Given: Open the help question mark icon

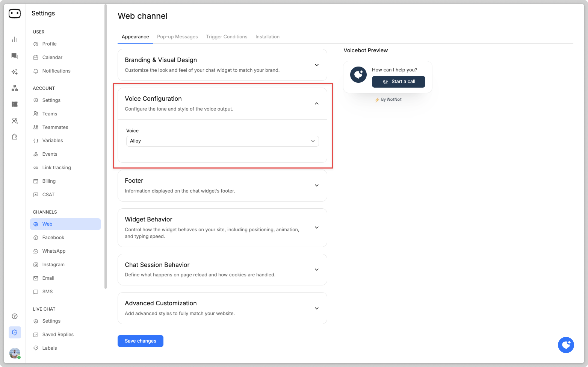Looking at the screenshot, I should pos(15,316).
